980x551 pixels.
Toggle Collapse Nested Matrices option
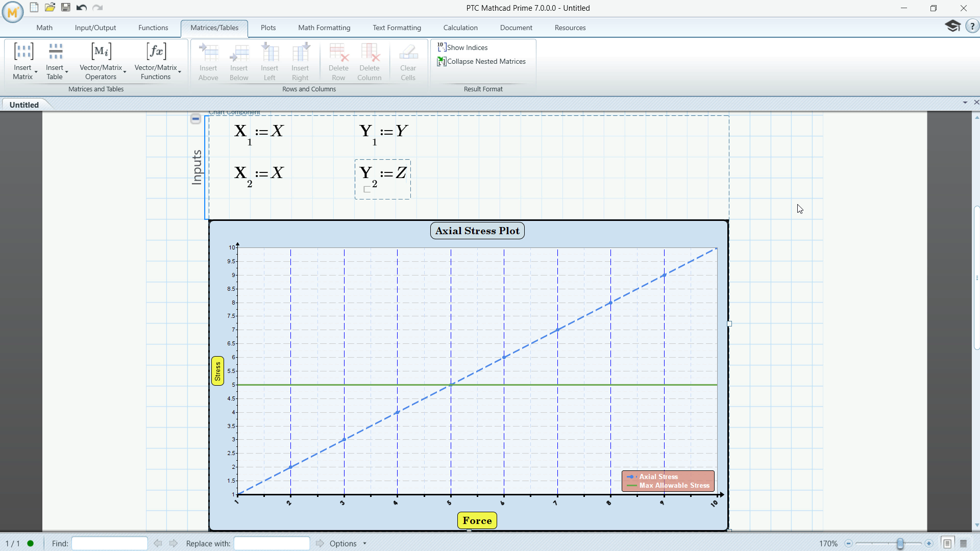[481, 61]
